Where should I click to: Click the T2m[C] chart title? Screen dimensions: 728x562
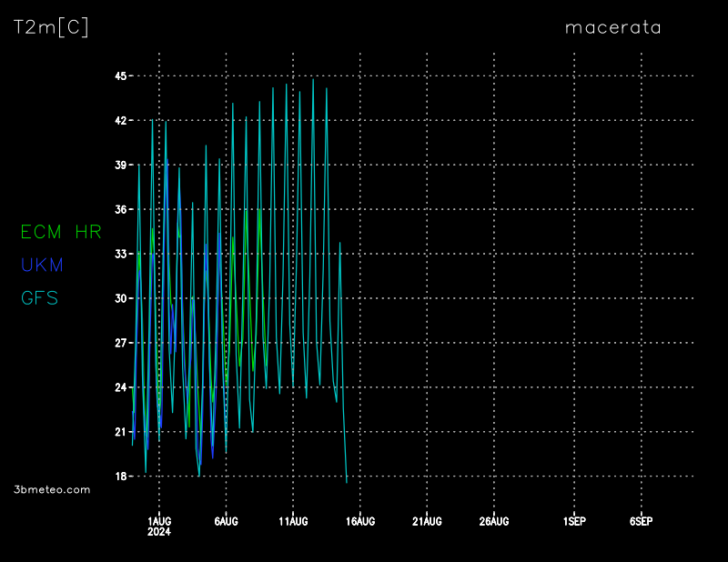(x=51, y=27)
